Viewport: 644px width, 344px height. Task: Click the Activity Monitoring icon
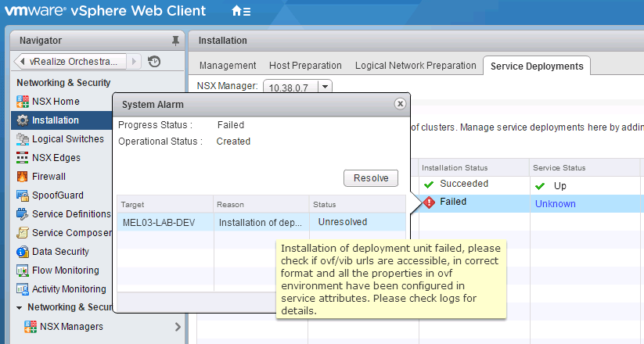(x=22, y=289)
